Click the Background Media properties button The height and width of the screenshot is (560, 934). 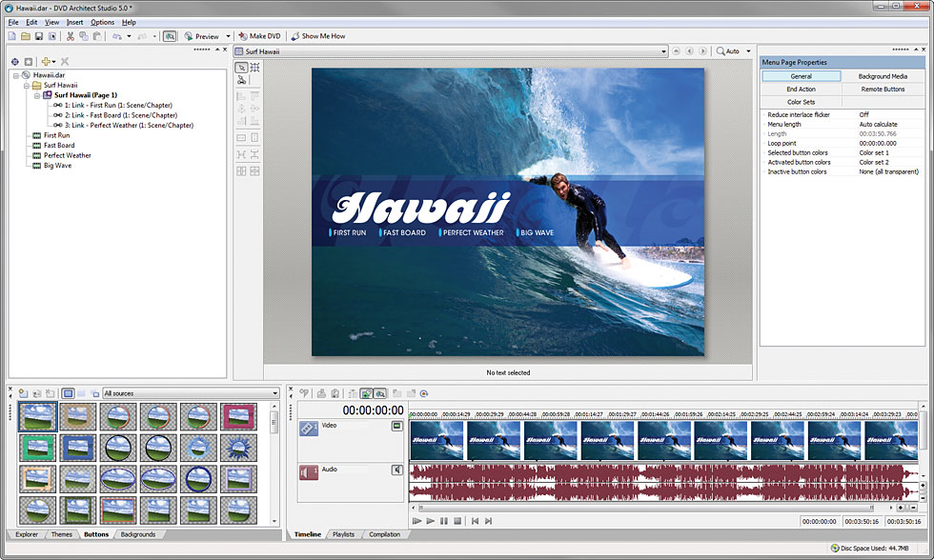pos(882,76)
